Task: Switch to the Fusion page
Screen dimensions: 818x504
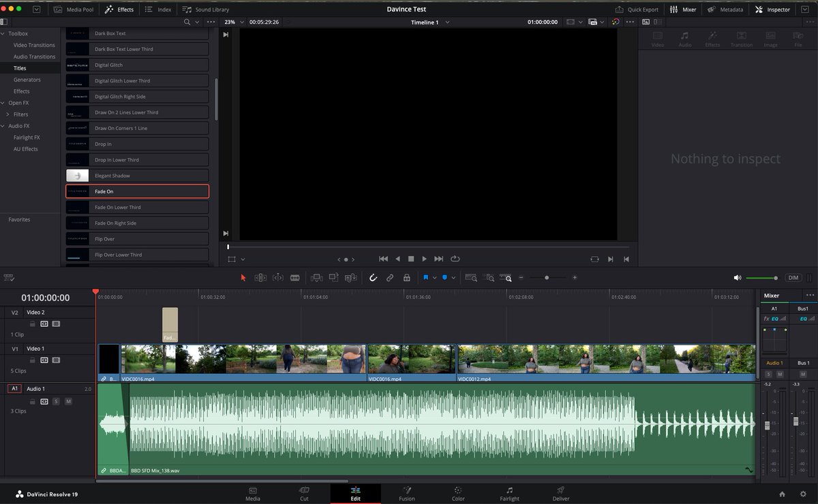Action: point(407,494)
